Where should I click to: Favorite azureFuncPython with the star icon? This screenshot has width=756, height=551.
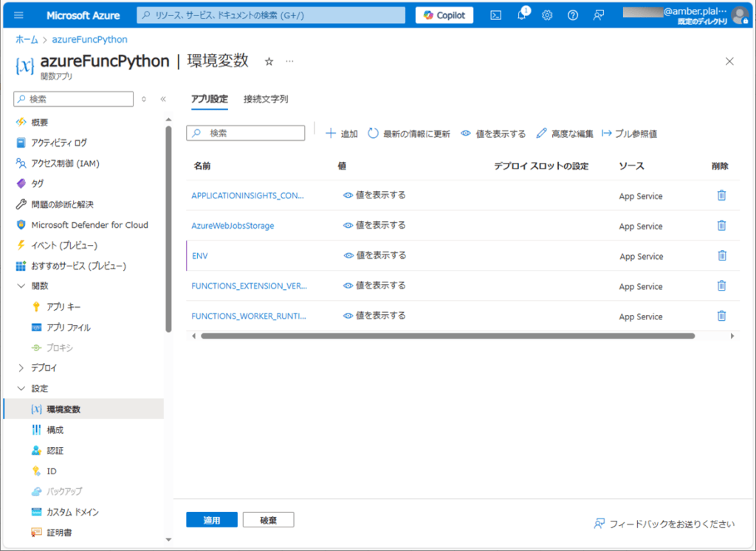(x=269, y=61)
